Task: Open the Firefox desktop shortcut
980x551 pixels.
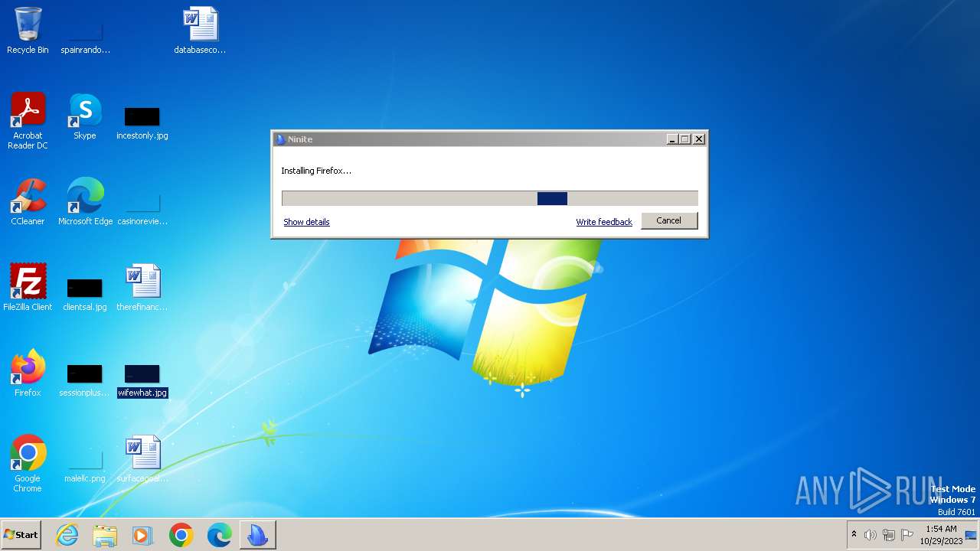Action: pyautogui.click(x=28, y=373)
